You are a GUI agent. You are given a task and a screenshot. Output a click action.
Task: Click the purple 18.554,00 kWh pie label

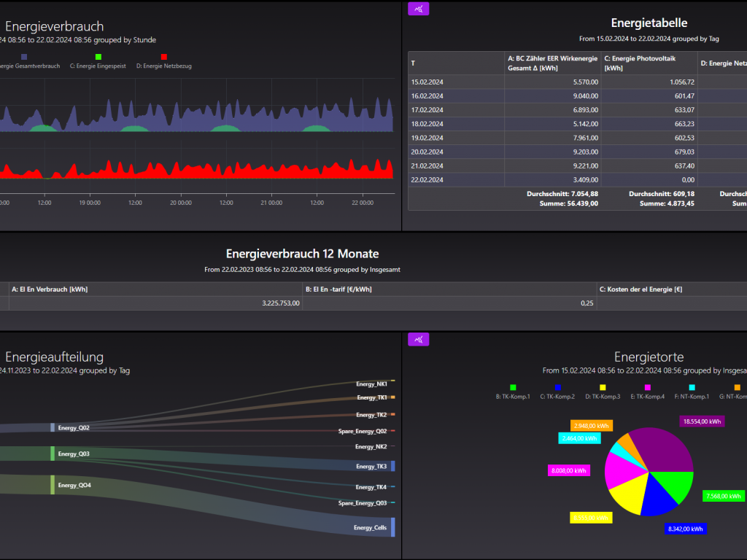click(702, 421)
